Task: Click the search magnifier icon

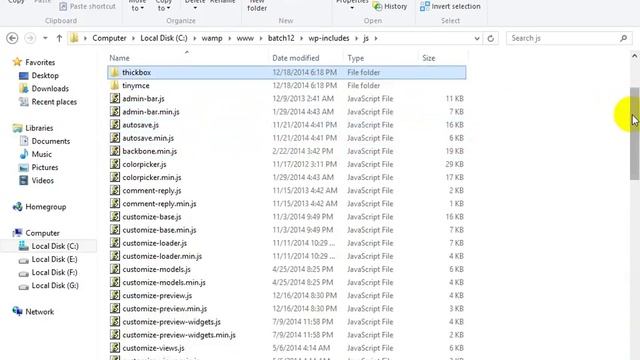Action: pyautogui.click(x=623, y=38)
